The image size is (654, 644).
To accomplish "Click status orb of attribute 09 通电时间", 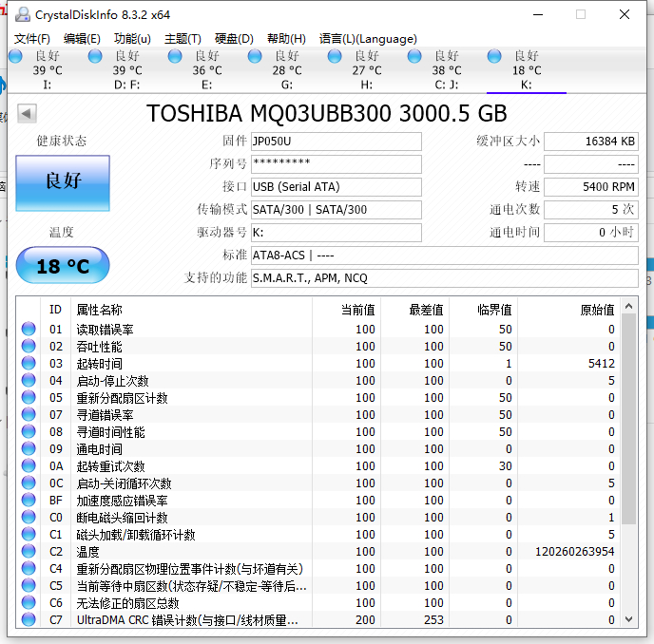I will click(29, 448).
